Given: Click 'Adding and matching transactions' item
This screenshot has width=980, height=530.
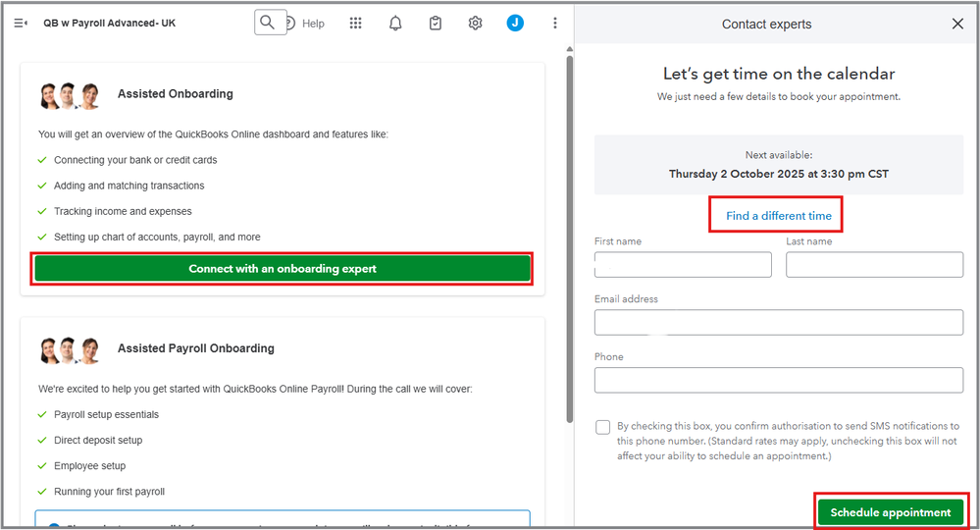Looking at the screenshot, I should tap(129, 185).
